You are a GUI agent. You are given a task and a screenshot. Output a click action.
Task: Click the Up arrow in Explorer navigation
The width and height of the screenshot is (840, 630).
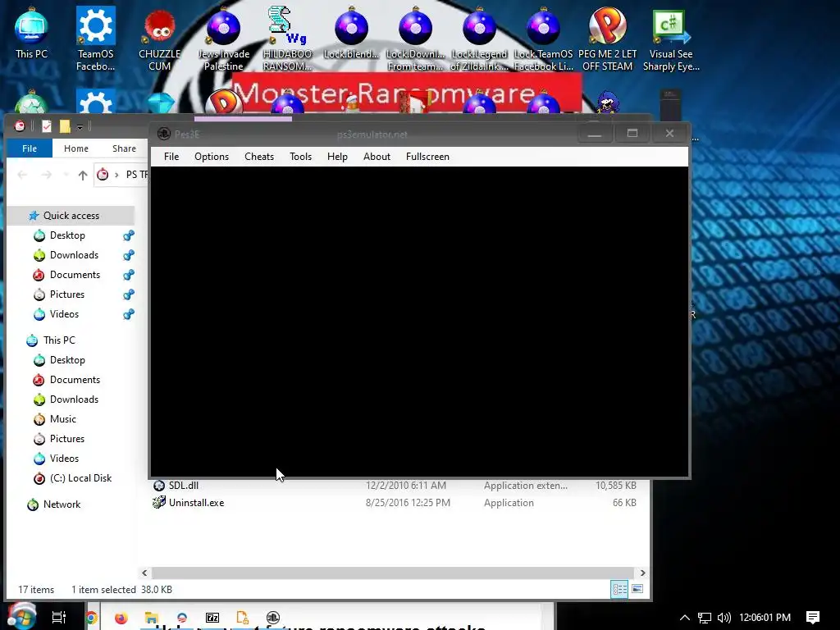click(83, 175)
